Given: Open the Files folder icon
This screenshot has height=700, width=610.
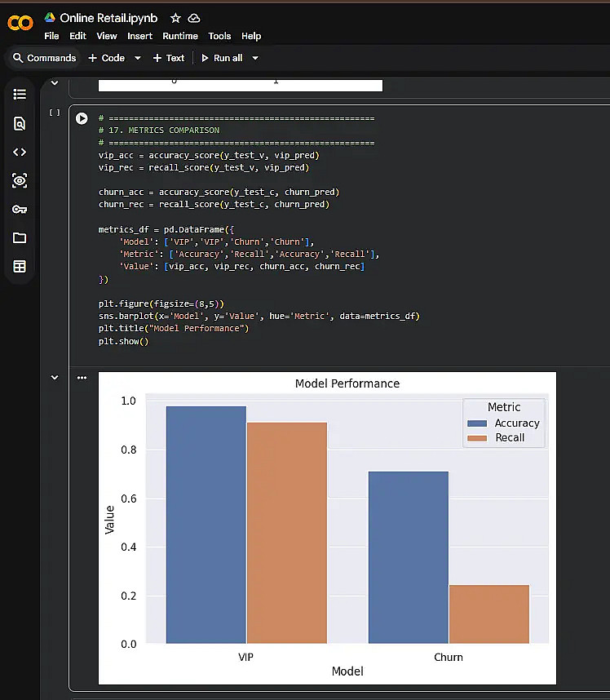Looking at the screenshot, I should pos(20,238).
